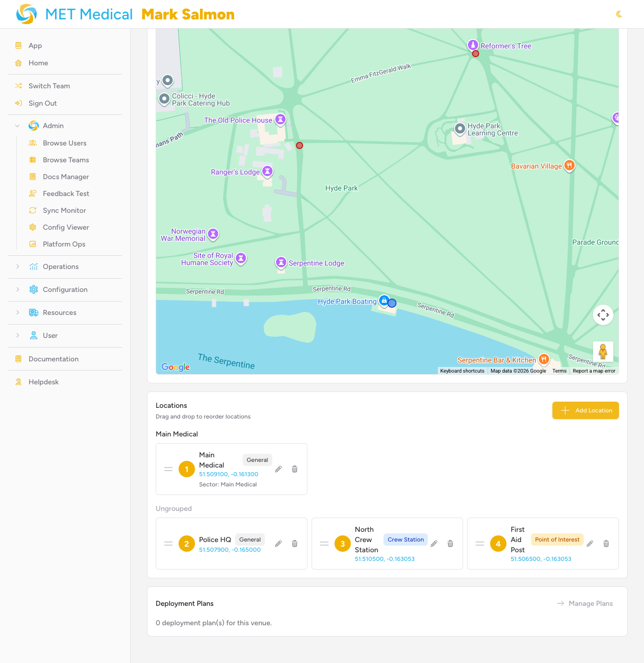This screenshot has width=644, height=663.
Task: Click the Google logo on map
Action: coord(176,367)
